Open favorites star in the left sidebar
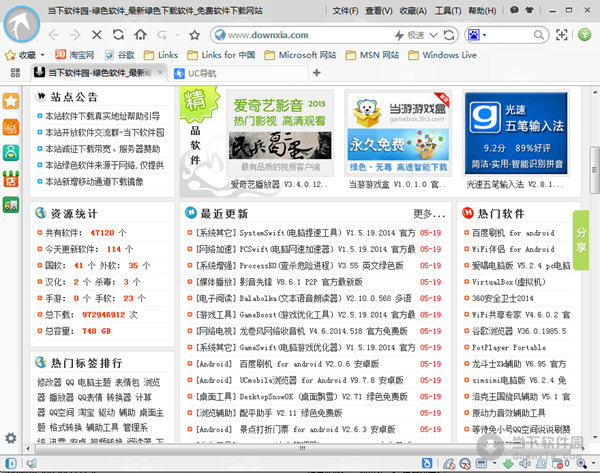 [x=11, y=101]
